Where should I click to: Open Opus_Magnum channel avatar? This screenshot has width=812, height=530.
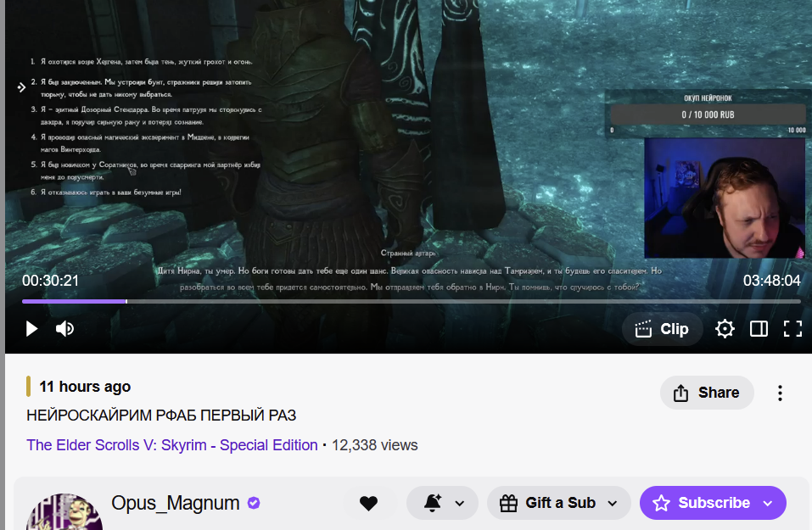tap(64, 512)
